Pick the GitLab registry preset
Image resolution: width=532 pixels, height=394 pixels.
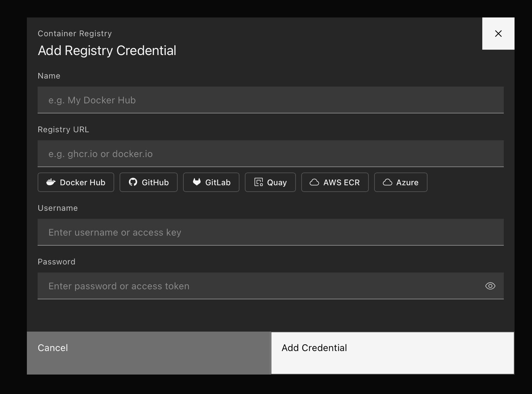pyautogui.click(x=211, y=182)
